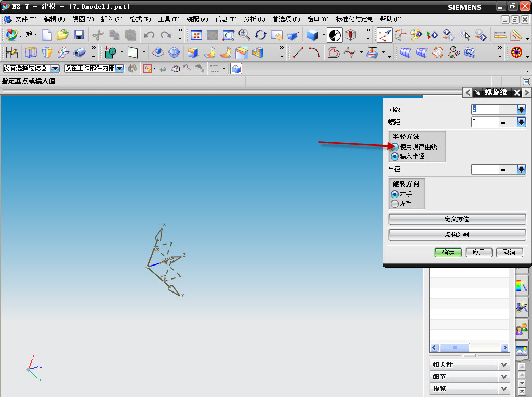Click the 取消 Cancel button
This screenshot has width=532, height=398.
[509, 253]
